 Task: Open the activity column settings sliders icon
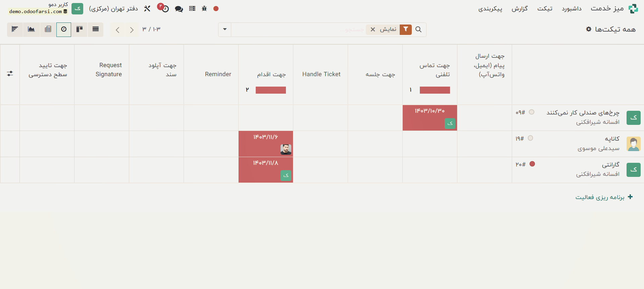[10, 74]
